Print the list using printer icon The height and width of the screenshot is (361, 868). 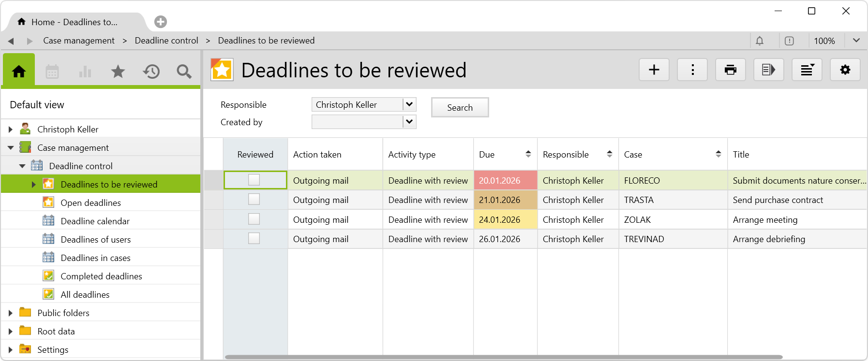coord(730,70)
